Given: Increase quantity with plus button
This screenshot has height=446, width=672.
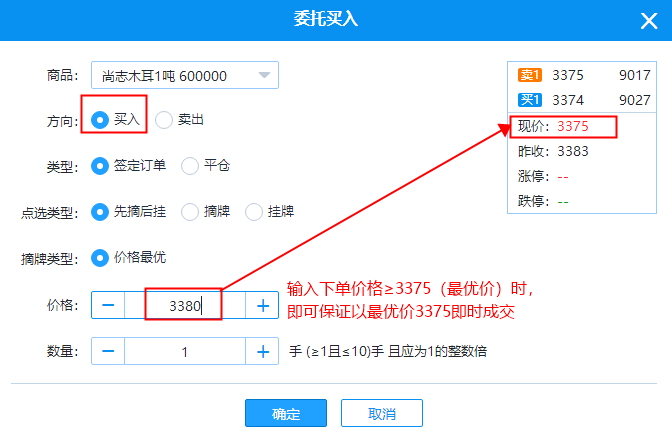Looking at the screenshot, I should [262, 351].
